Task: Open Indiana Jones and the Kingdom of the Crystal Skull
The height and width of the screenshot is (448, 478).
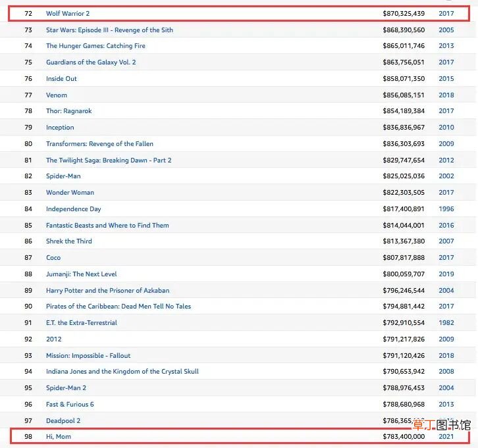Action: click(122, 372)
